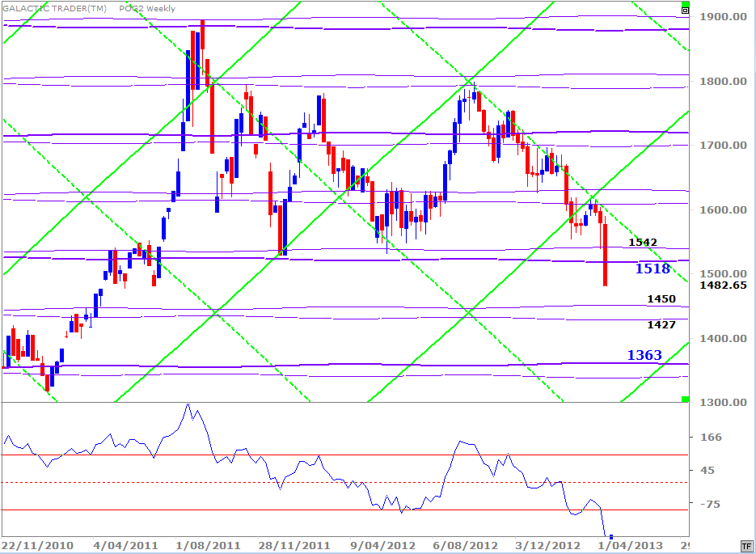Click the 1300.00 price axis label
The width and height of the screenshot is (756, 554).
(x=723, y=403)
